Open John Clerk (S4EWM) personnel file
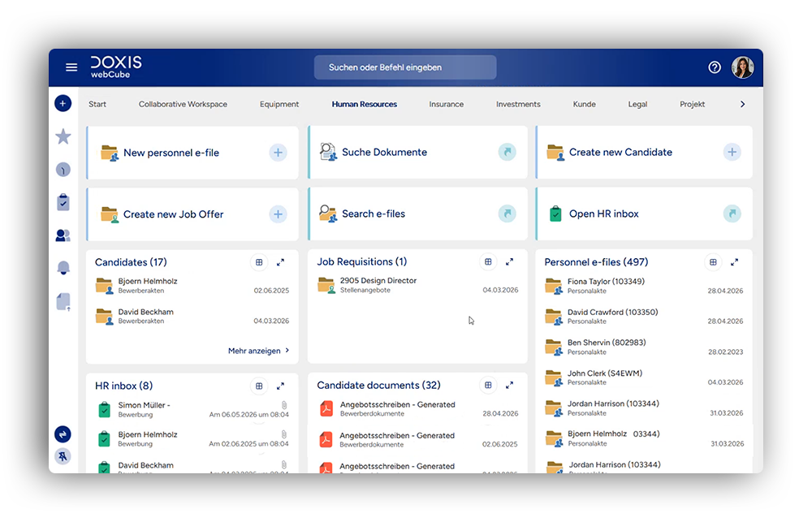This screenshot has height=522, width=812. pos(644,377)
